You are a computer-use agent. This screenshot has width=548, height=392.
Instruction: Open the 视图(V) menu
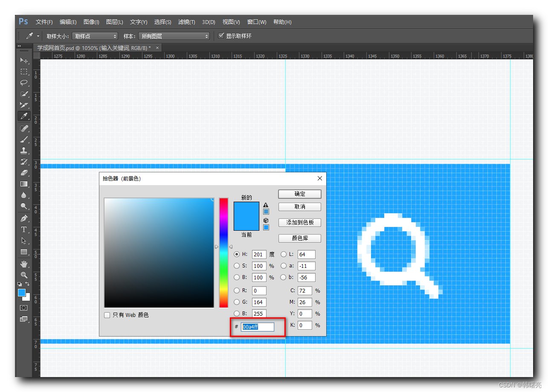(x=231, y=22)
